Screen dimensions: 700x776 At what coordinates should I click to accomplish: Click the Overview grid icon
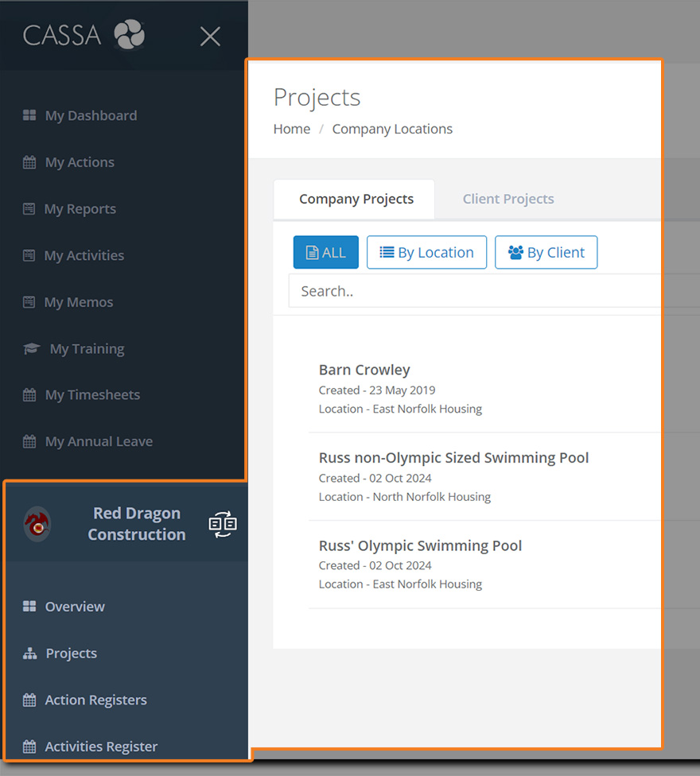[29, 607]
